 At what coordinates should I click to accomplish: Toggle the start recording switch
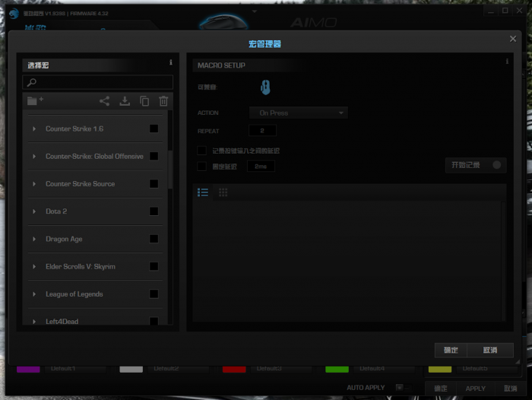tap(497, 164)
